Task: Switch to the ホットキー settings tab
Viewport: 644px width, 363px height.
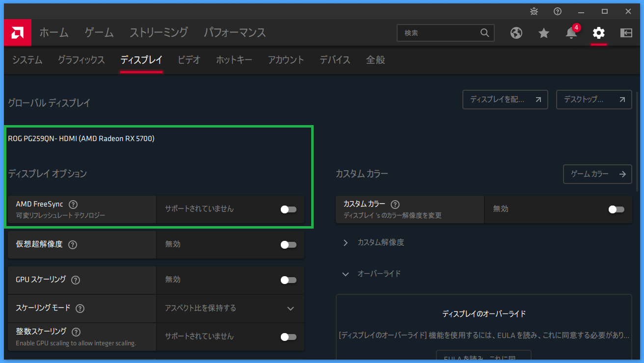Action: pyautogui.click(x=234, y=60)
